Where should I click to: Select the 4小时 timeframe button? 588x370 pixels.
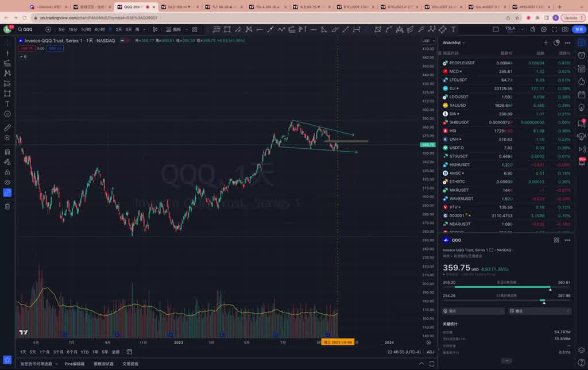(100, 29)
